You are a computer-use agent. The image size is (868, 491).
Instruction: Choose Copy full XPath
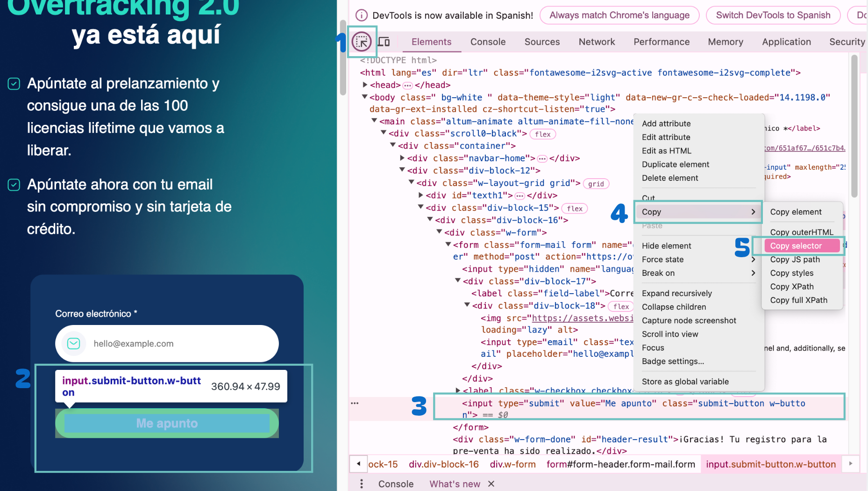click(799, 300)
